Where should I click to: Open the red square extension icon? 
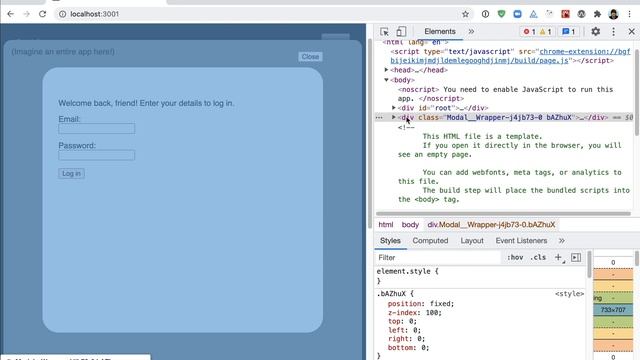[x=565, y=14]
